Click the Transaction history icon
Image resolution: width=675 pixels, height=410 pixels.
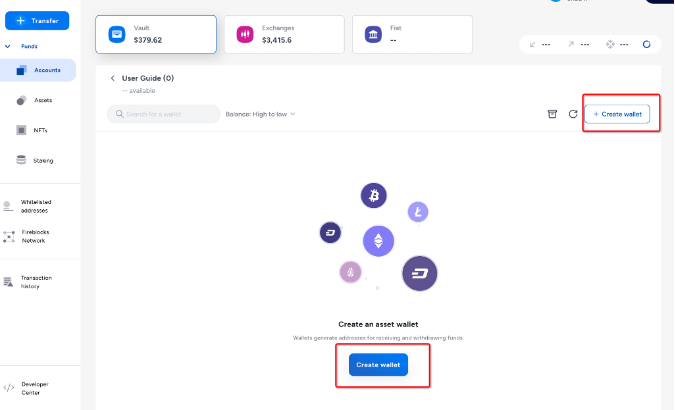(x=8, y=282)
